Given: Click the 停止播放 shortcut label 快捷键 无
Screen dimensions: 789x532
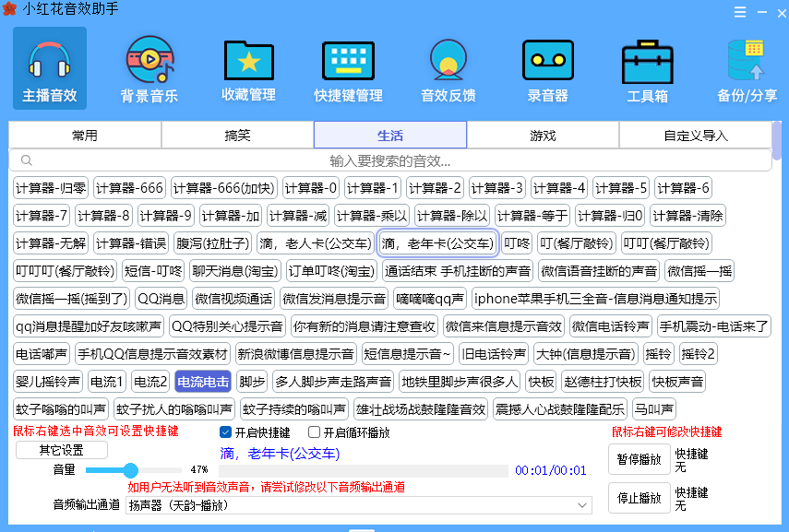Looking at the screenshot, I should [x=691, y=498].
